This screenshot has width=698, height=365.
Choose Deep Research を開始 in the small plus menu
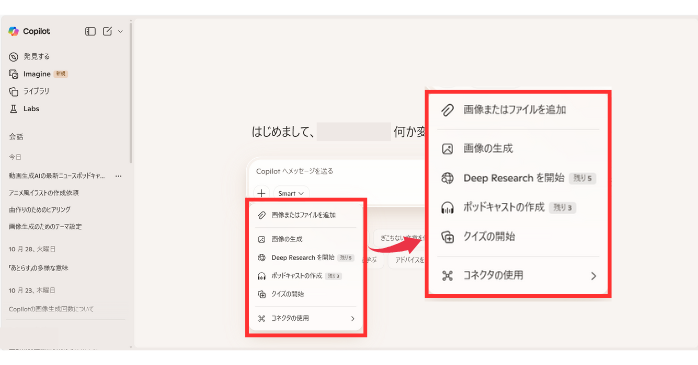[306, 258]
